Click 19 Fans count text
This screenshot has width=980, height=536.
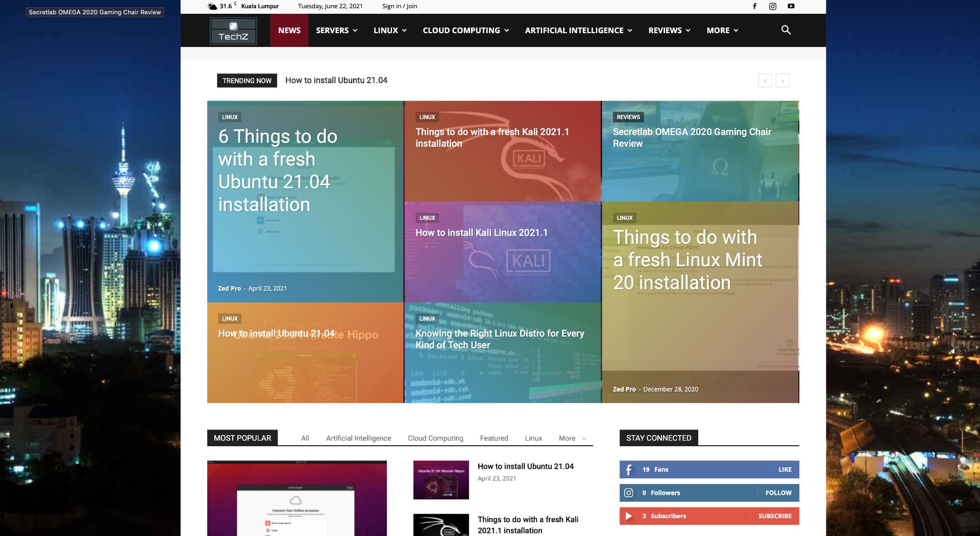click(655, 470)
